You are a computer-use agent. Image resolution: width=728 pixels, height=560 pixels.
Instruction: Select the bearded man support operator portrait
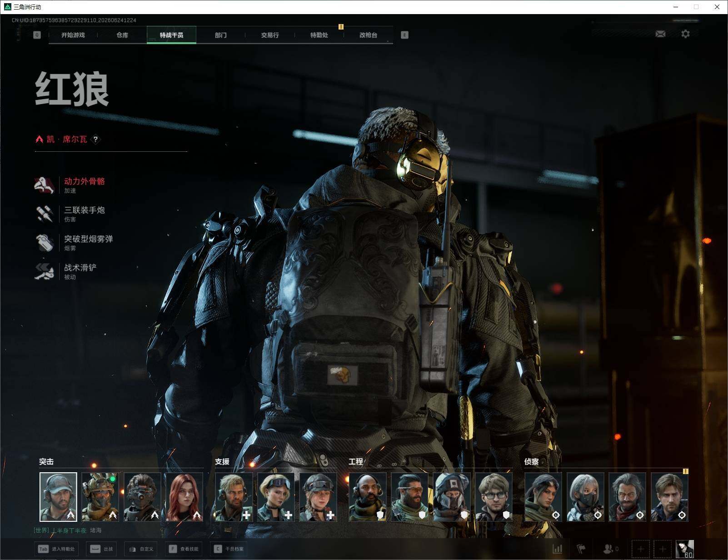(x=234, y=497)
